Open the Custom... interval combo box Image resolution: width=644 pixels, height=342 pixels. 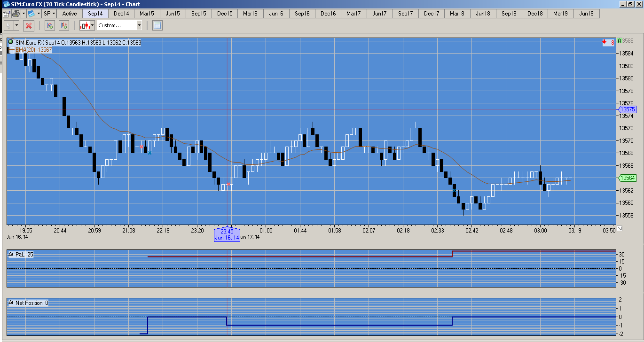(x=119, y=25)
